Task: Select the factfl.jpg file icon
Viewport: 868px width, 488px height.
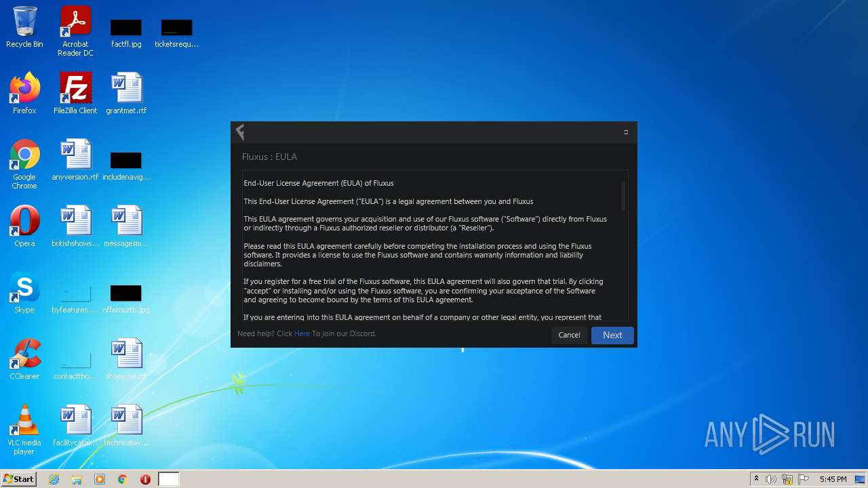Action: coord(126,31)
